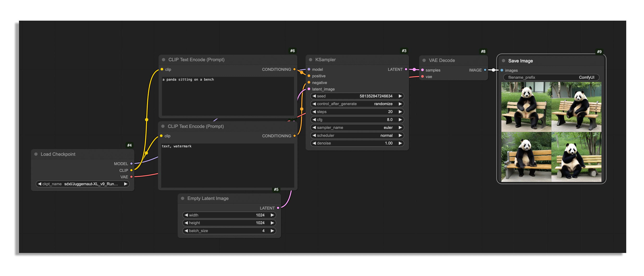Screen dimensions: 644x276
Task: Click the Empty Latent Image collapse dot
Action: tap(183, 198)
